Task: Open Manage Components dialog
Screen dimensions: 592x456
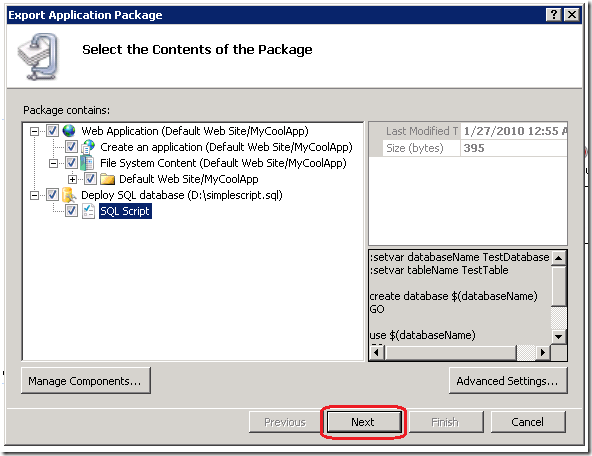Action: click(x=86, y=381)
